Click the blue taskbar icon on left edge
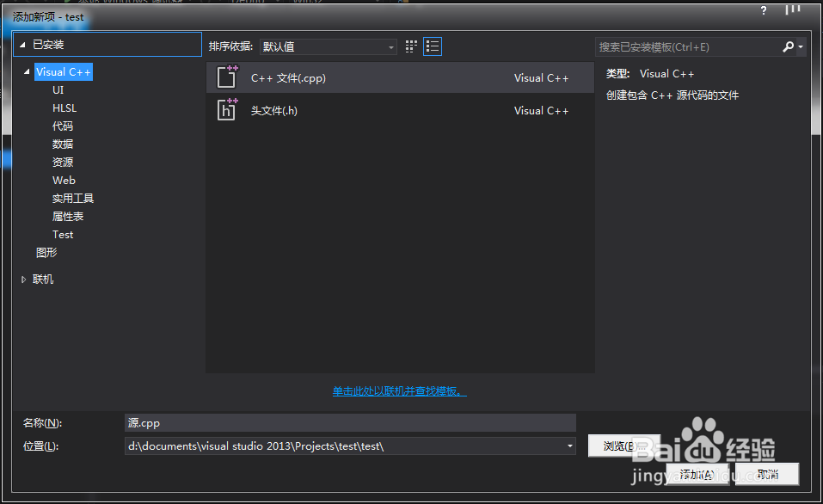This screenshot has height=504, width=823. pyautogui.click(x=4, y=159)
